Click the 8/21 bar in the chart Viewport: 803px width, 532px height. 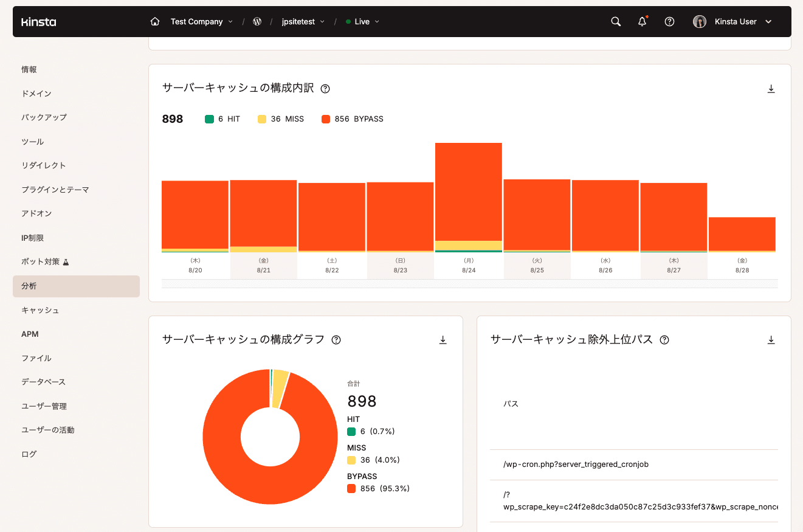coord(263,216)
